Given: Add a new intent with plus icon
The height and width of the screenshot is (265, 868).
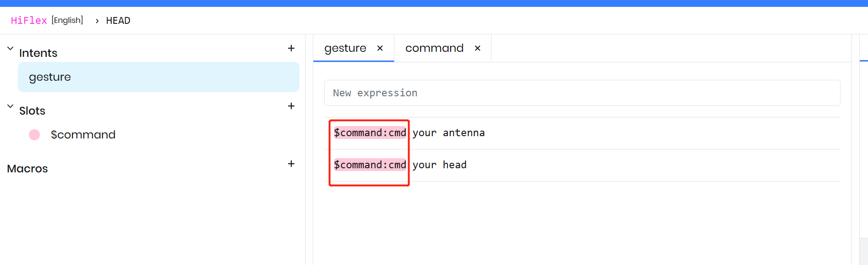Looking at the screenshot, I should [x=291, y=48].
